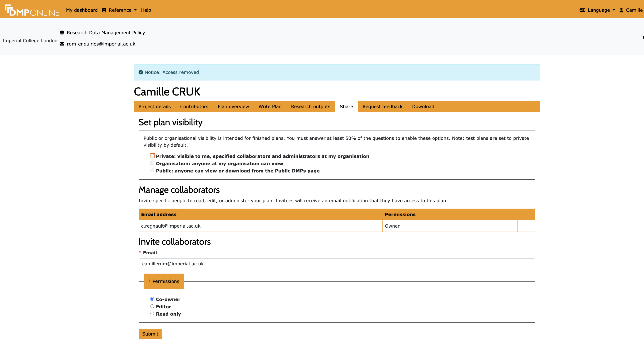Screen dimensions: 644x359
Task: Select Co-owner permission radio
Action: (152, 299)
